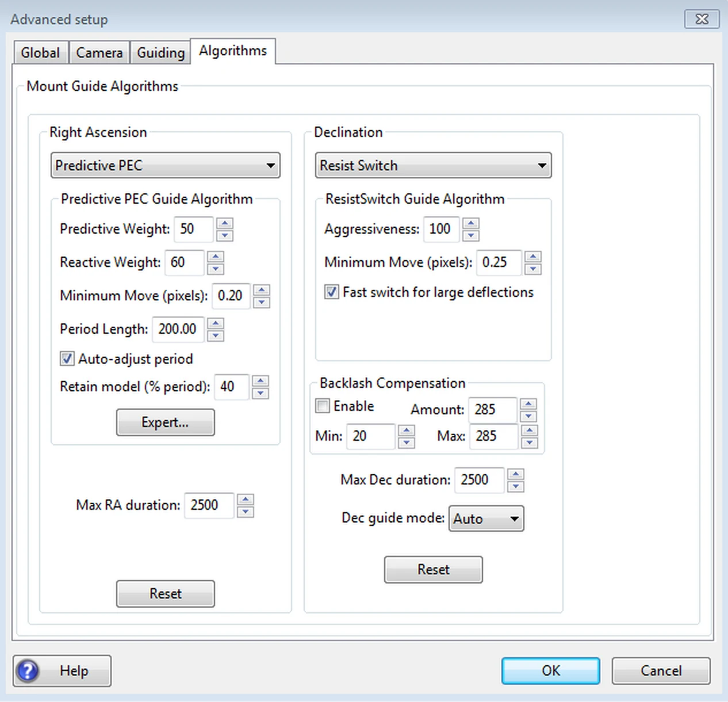Screen dimensions: 728x702
Task: Open the Dec guide mode dropdown
Action: click(x=486, y=518)
